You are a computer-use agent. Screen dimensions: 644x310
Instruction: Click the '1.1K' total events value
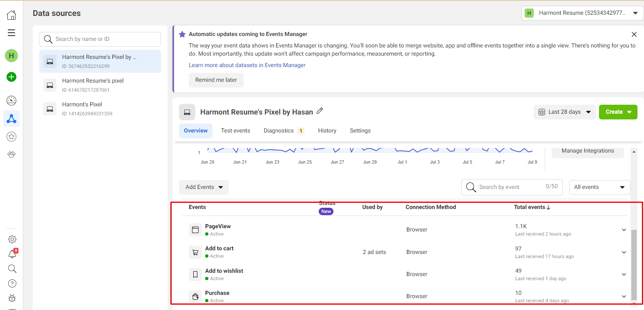(x=521, y=227)
